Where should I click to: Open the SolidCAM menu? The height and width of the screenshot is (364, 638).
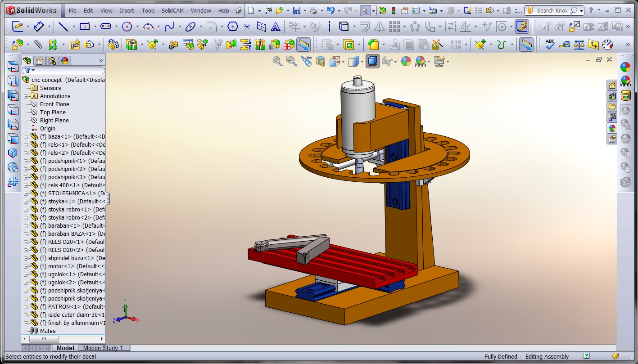tap(172, 10)
